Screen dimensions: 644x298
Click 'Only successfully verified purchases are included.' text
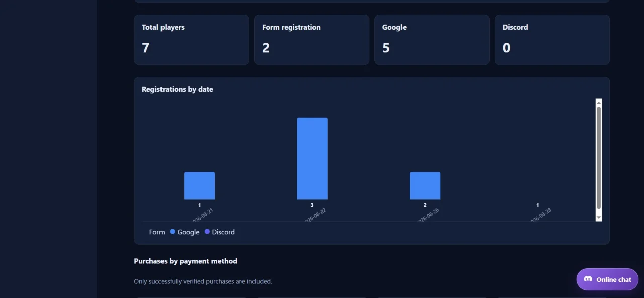tap(203, 281)
